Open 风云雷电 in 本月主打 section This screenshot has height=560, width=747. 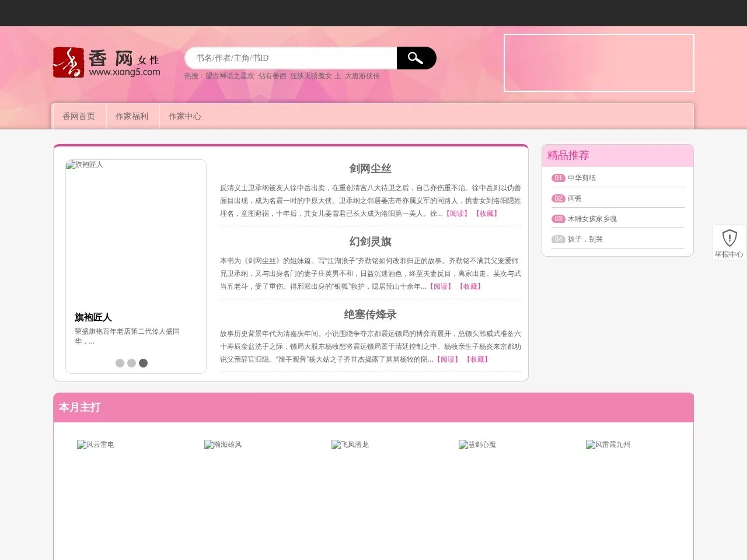pos(96,444)
